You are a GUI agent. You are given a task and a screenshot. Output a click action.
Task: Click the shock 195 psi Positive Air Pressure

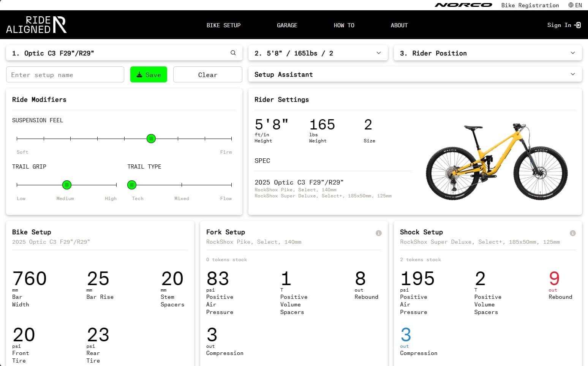417,279
